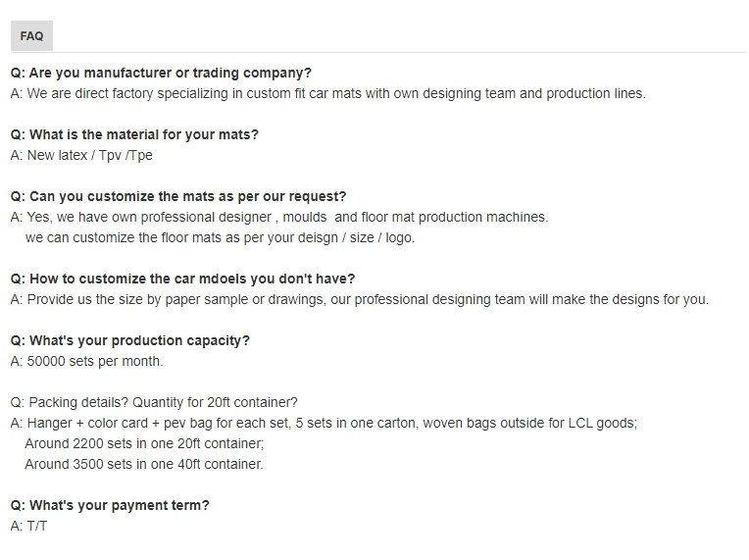Click the payment term question
Image resolution: width=749 pixels, height=560 pixels.
(x=110, y=505)
